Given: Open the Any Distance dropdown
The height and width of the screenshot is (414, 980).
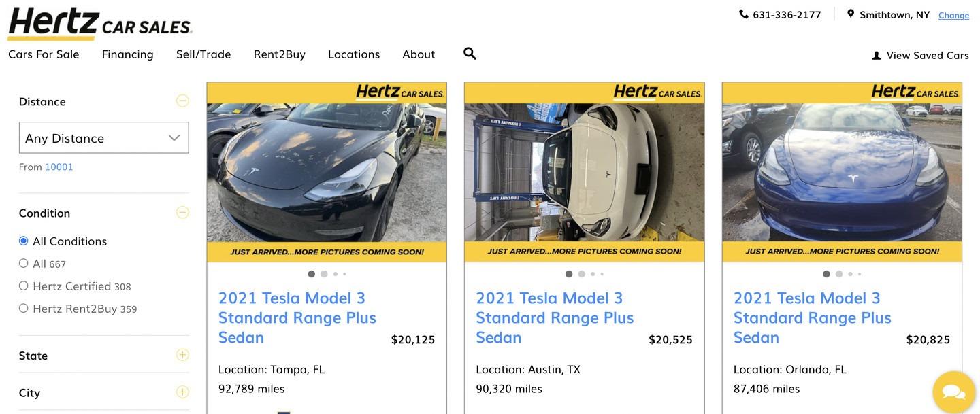Looking at the screenshot, I should tap(103, 138).
